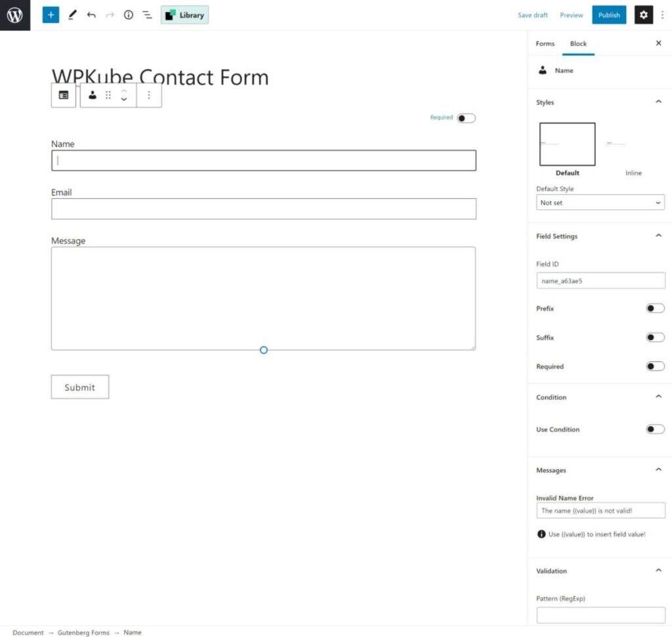Click the Save draft link

point(533,15)
